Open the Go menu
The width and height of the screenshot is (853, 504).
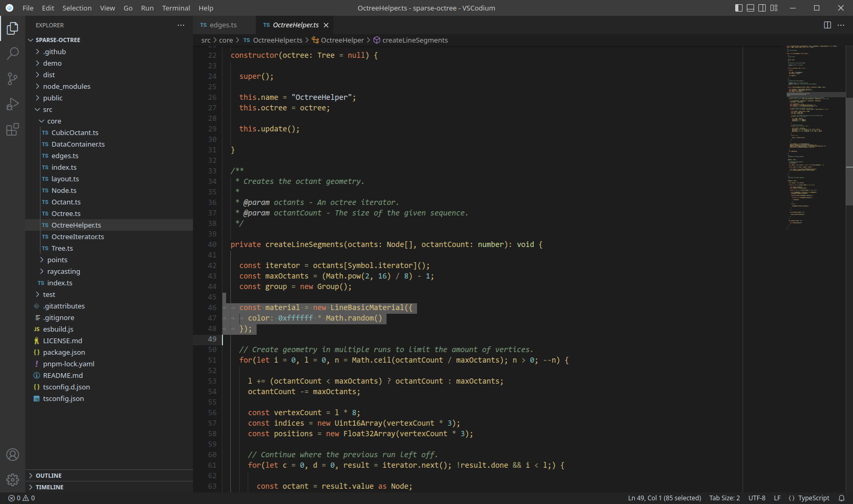[128, 8]
